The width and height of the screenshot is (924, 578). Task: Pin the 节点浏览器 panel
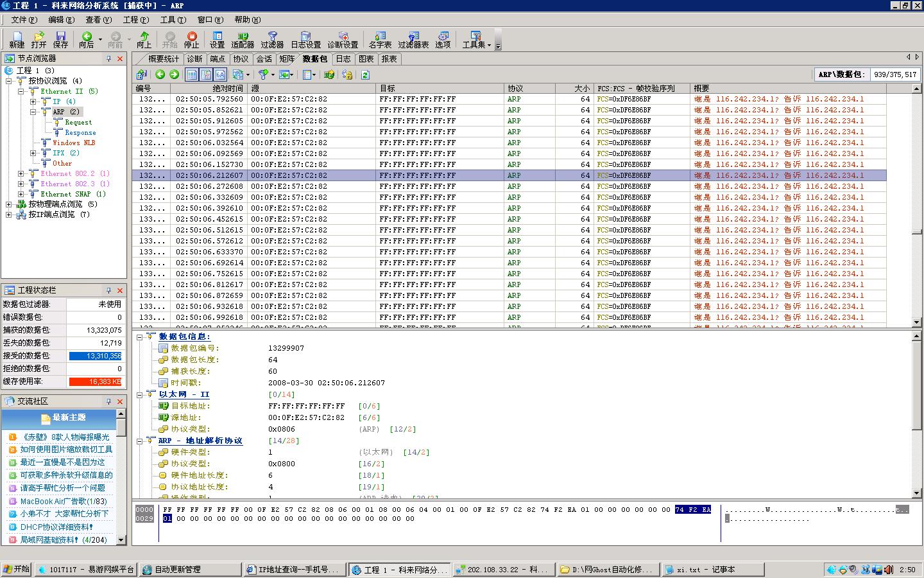[108, 58]
